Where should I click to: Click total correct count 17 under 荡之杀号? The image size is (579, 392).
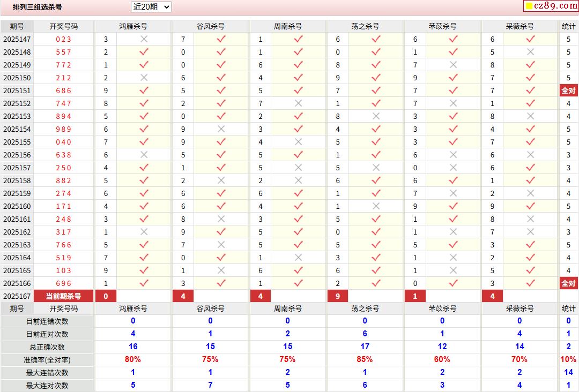pyautogui.click(x=365, y=346)
